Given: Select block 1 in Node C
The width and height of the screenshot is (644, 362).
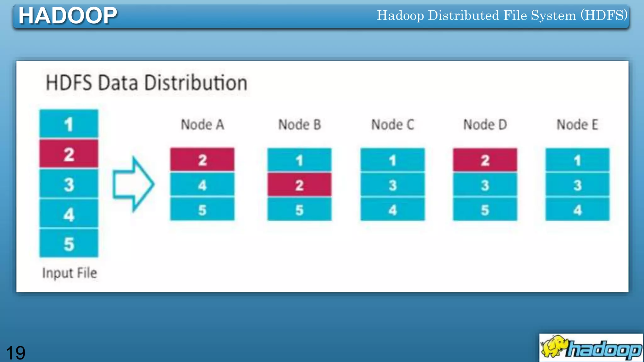Looking at the screenshot, I should [x=392, y=160].
